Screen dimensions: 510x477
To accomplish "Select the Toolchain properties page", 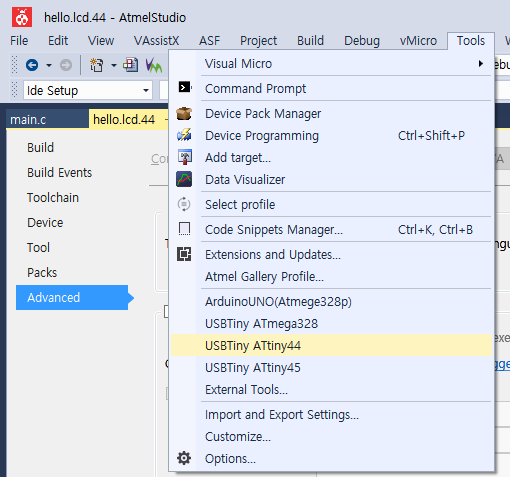I will pos(53,197).
